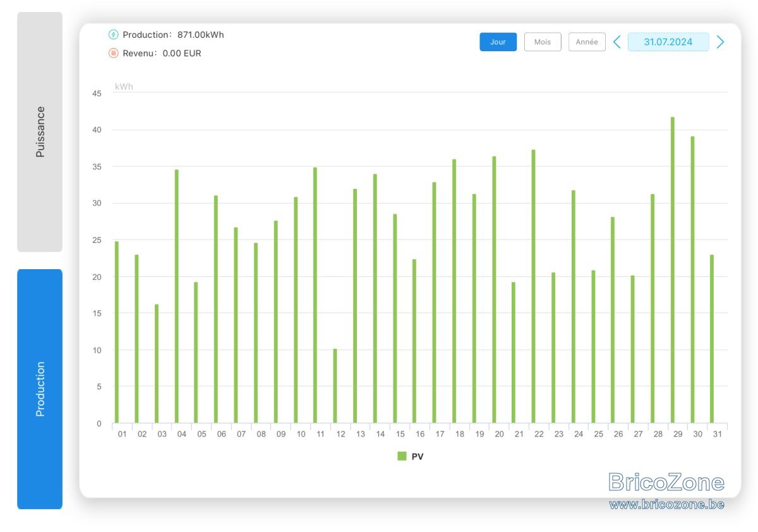
Task: Select the Jour view button
Action: [x=498, y=42]
